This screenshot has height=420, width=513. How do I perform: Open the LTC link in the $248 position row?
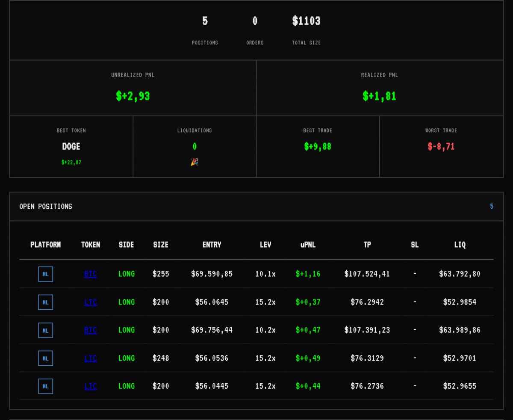[90, 358]
